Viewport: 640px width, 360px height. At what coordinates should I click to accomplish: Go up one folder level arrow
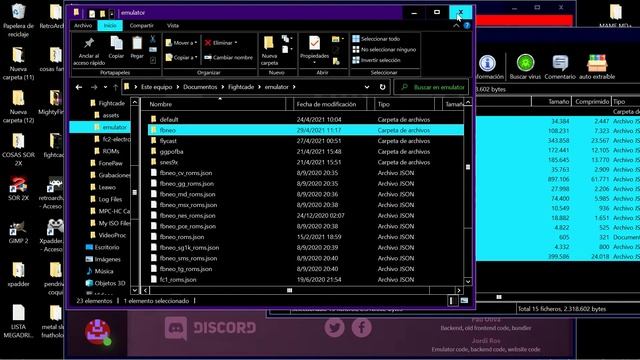(x=116, y=87)
